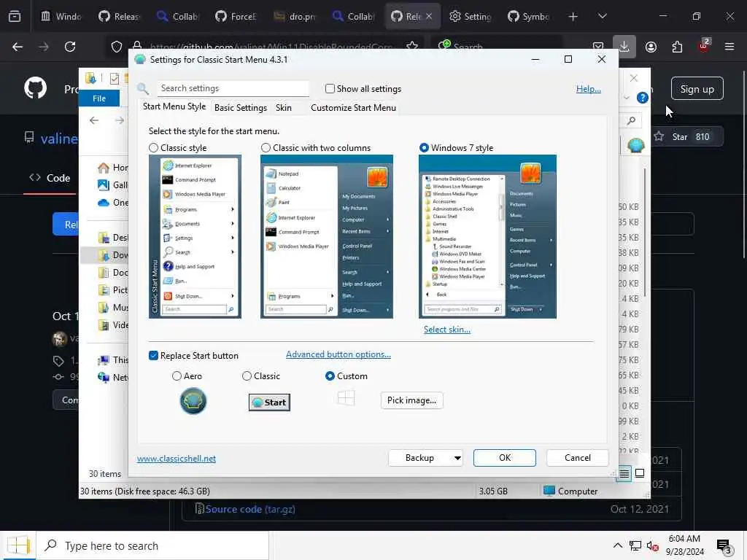
Task: Click the Help... link
Action: [589, 88]
